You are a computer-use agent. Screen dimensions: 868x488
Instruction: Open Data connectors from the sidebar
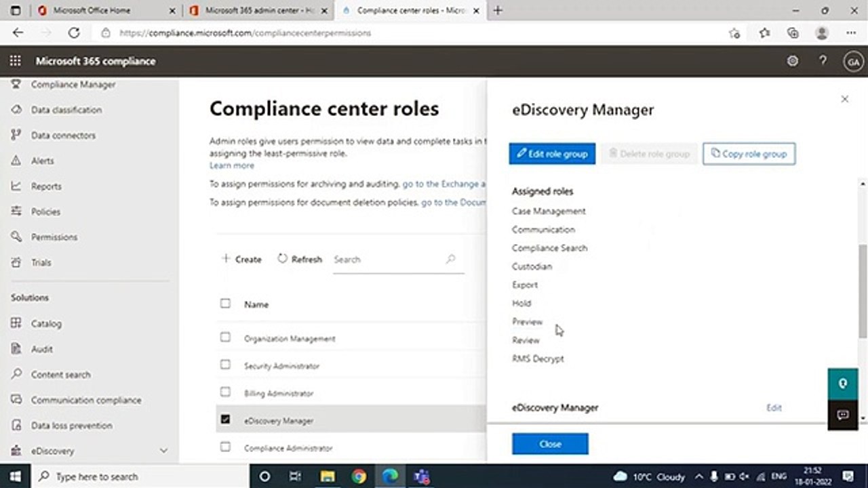coord(63,136)
